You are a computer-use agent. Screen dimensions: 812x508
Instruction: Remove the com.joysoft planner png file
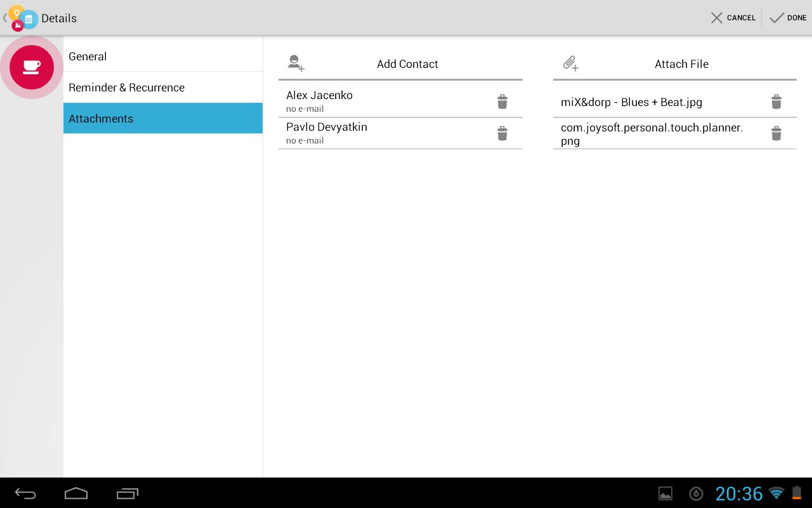(776, 133)
